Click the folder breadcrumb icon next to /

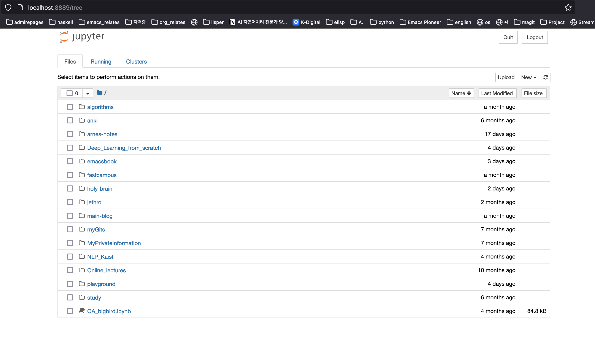99,93
